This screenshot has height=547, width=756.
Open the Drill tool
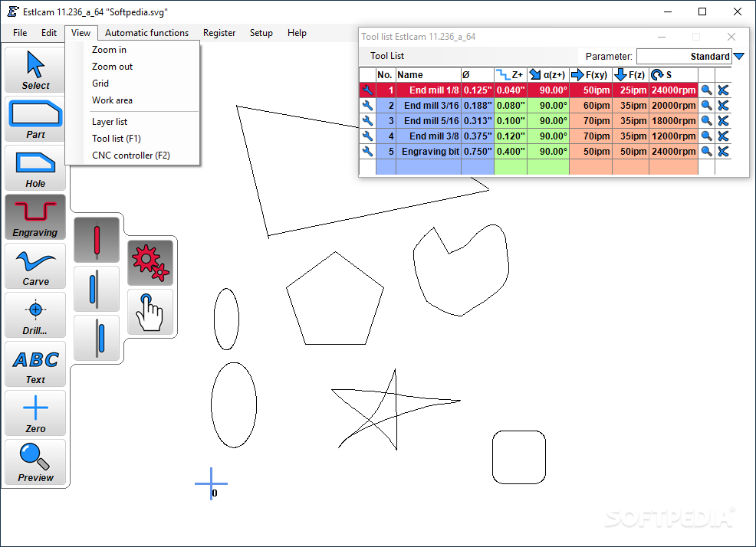(x=35, y=315)
